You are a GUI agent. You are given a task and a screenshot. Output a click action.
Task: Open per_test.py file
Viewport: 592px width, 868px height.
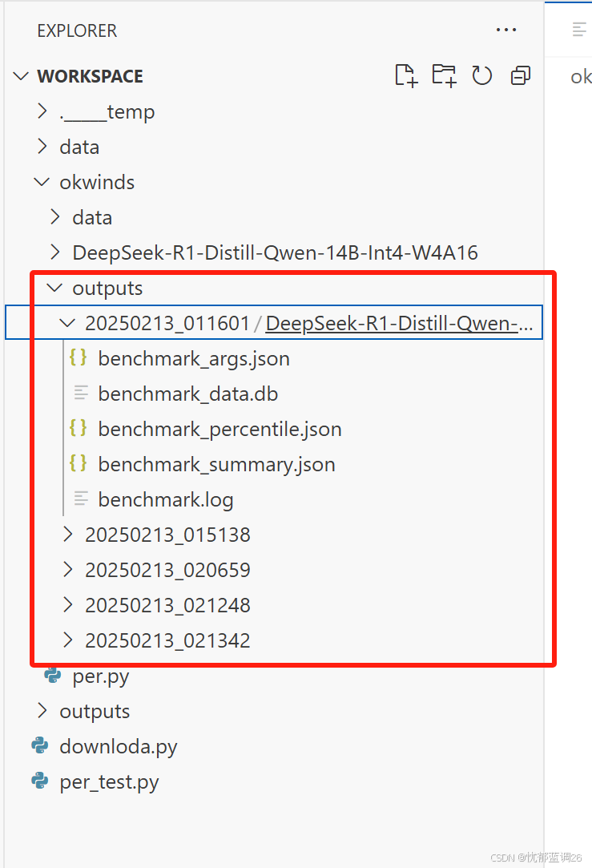coord(109,782)
